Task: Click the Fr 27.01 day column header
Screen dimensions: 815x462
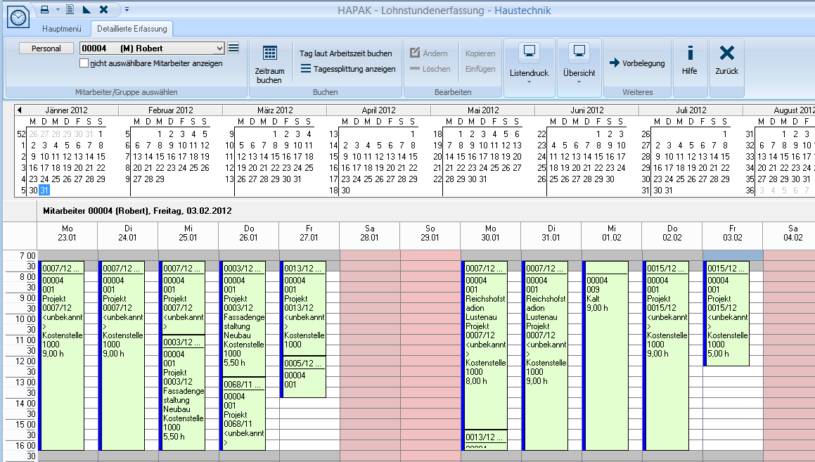Action: click(x=309, y=233)
